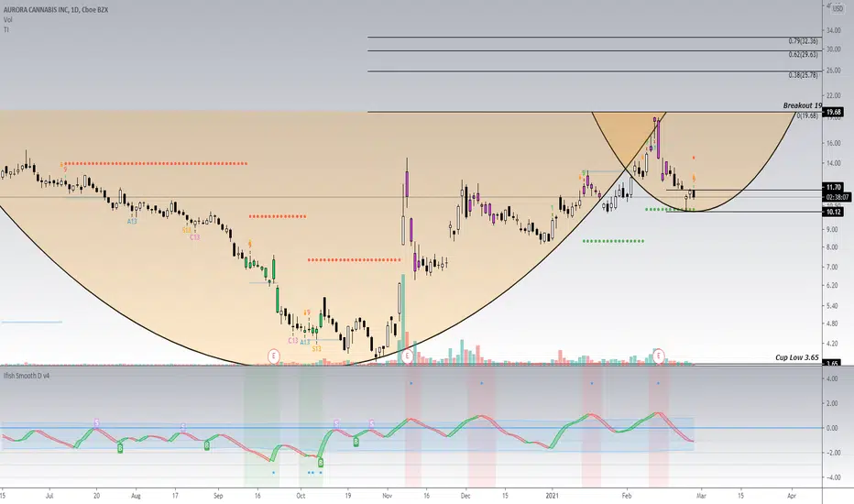
Task: Click the purple S signal near Aug 17
Action: pyautogui.click(x=183, y=427)
